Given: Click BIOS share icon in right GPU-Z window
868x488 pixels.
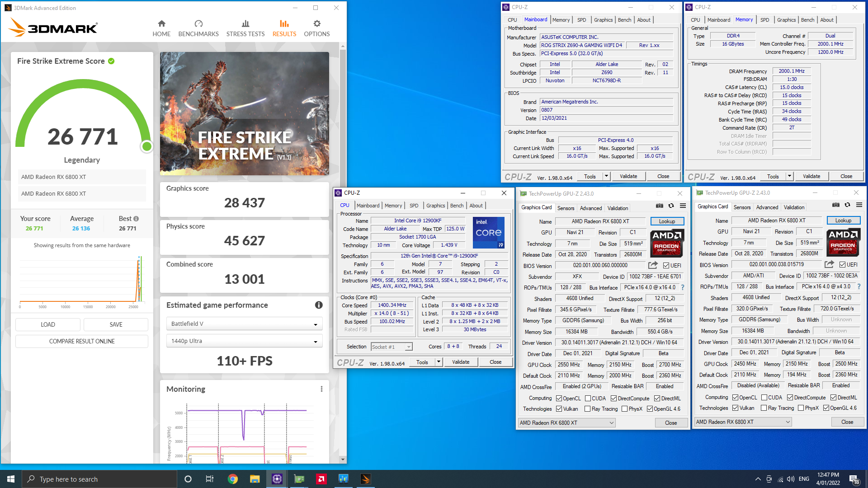Looking at the screenshot, I should [x=829, y=264].
